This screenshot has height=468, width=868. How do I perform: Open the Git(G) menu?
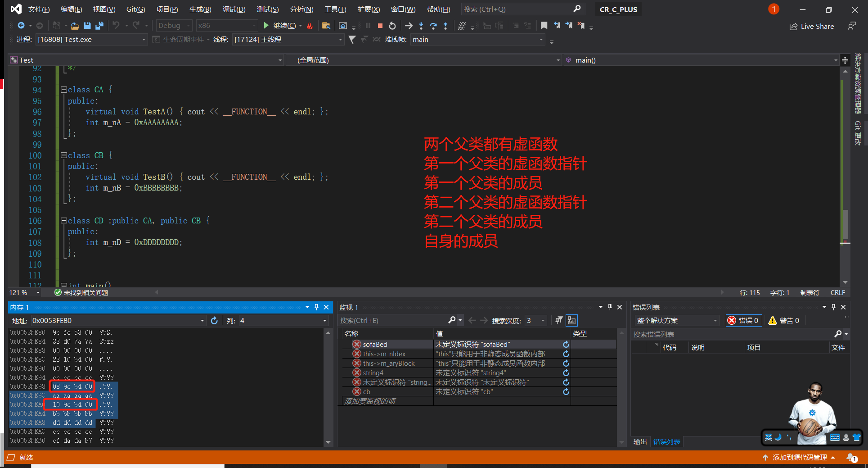pyautogui.click(x=135, y=9)
